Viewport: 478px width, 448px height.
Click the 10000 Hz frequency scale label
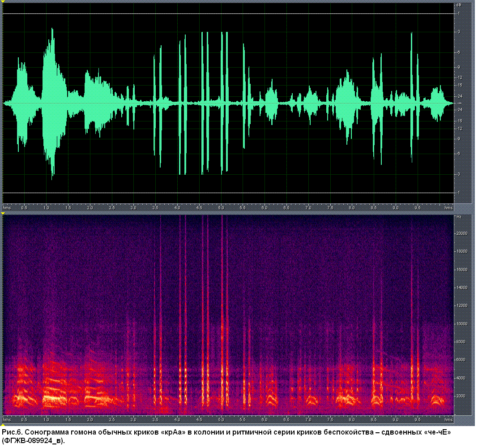461,324
